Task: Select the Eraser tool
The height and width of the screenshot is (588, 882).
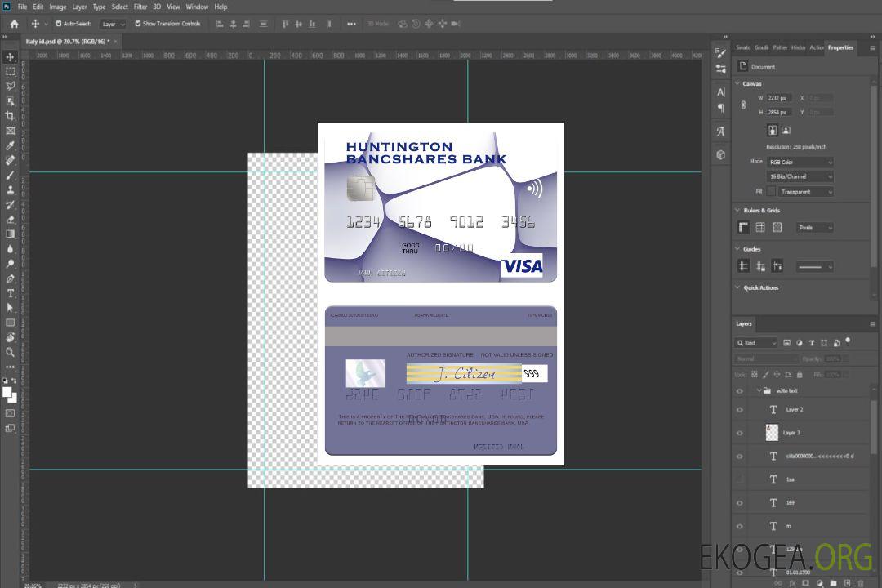Action: (10, 220)
